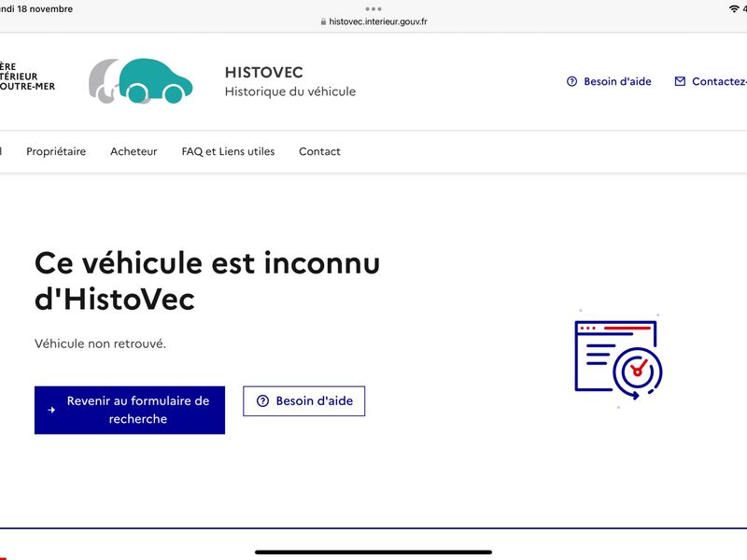
Task: Tap the home indicator bar at bottom
Action: point(373,553)
